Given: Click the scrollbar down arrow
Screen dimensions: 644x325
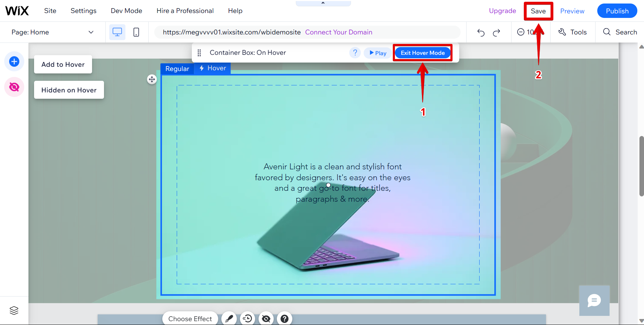Looking at the screenshot, I should click(x=642, y=321).
